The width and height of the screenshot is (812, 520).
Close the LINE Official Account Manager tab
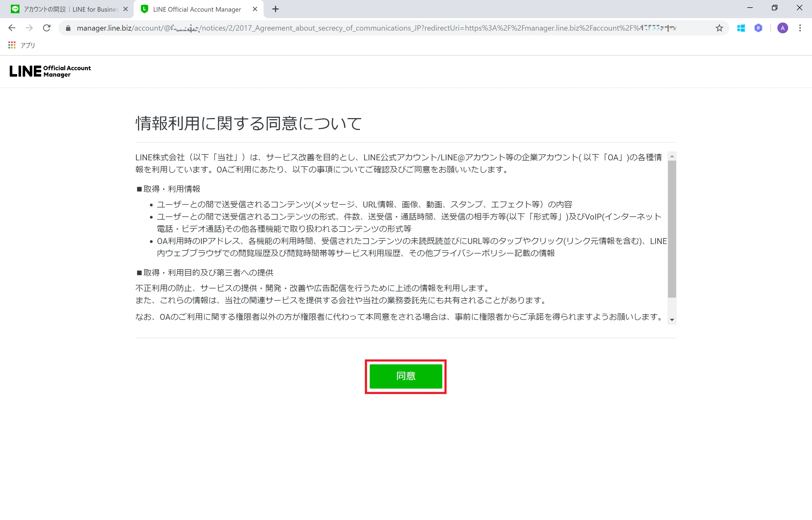point(255,9)
